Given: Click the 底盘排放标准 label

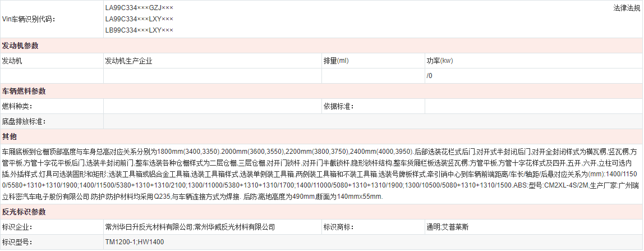Looking at the screenshot, I should tap(24, 121).
